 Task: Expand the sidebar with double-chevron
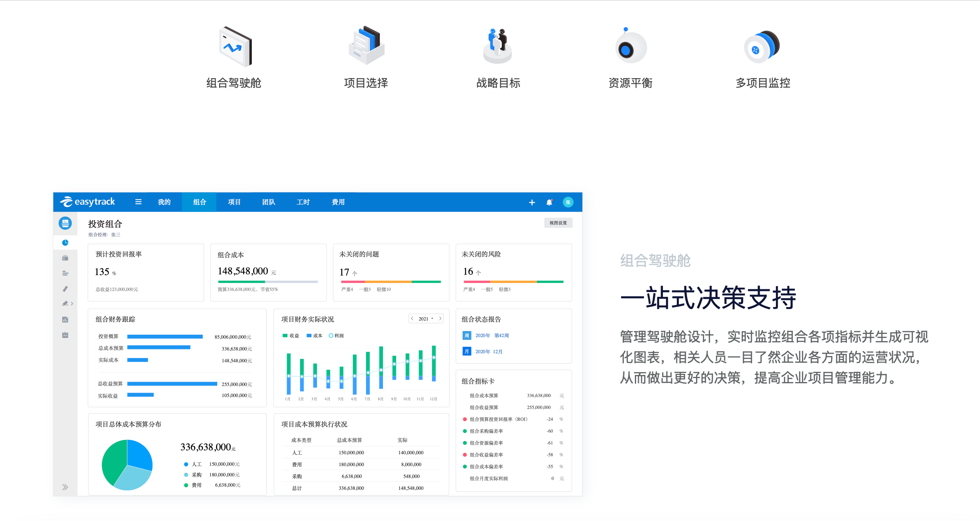pyautogui.click(x=65, y=487)
